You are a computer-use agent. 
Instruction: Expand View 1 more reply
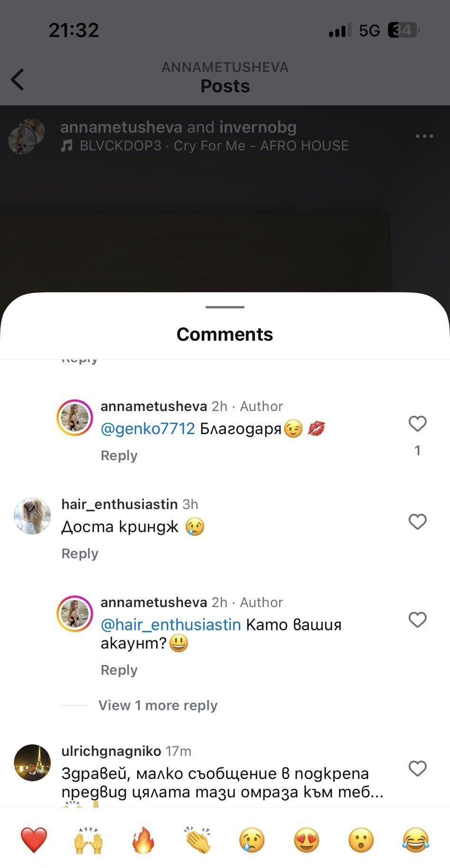[x=157, y=705]
